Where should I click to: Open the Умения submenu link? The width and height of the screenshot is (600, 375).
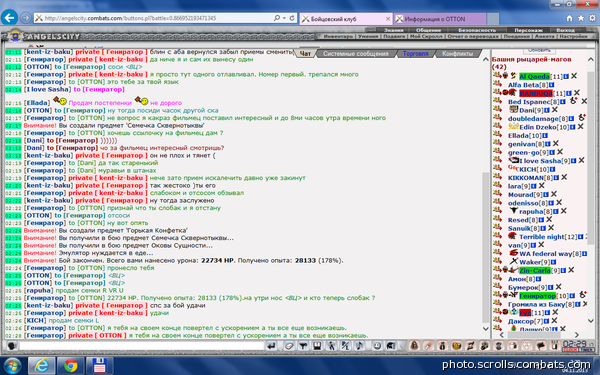(368, 36)
